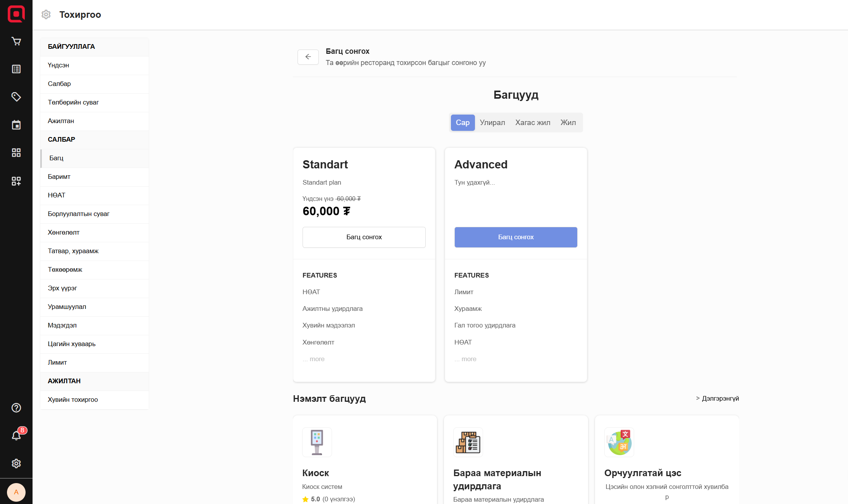
Task: Open the calendar icon in sidebar
Action: (16, 125)
